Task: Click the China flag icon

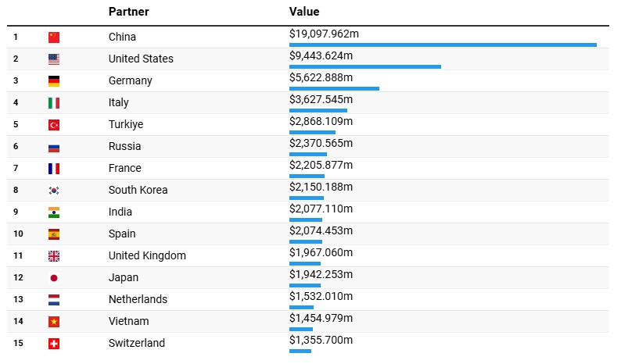Action: 53,37
